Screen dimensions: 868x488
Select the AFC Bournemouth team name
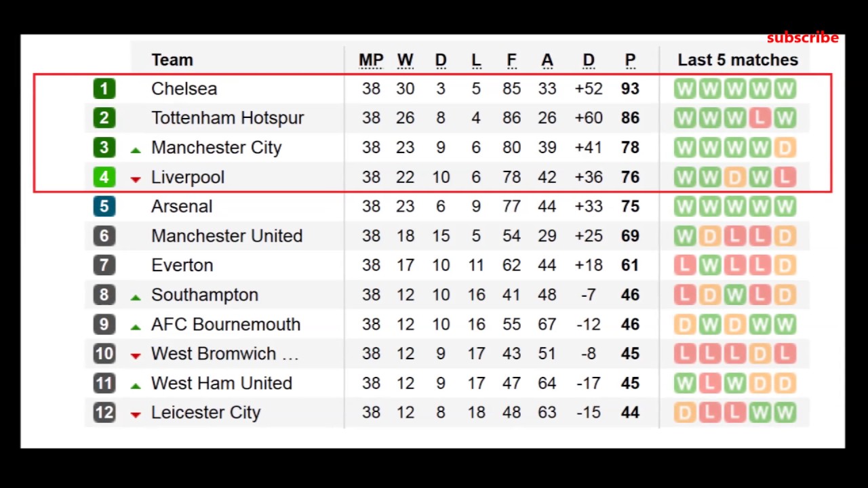225,325
